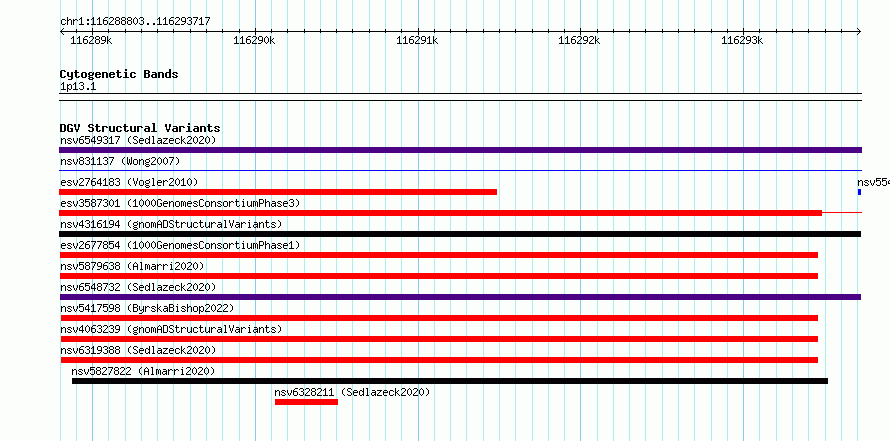
Task: Select the red nsv5417598 variant bar
Action: pos(439,318)
